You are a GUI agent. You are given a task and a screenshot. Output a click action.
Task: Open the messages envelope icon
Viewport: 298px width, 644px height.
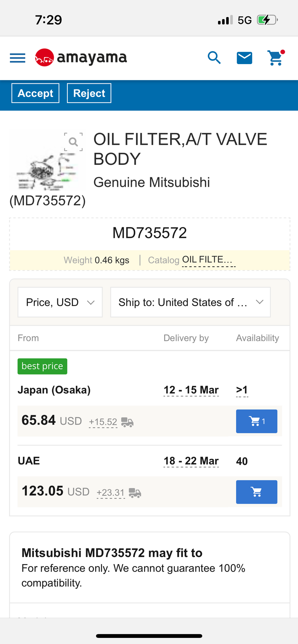(x=245, y=58)
